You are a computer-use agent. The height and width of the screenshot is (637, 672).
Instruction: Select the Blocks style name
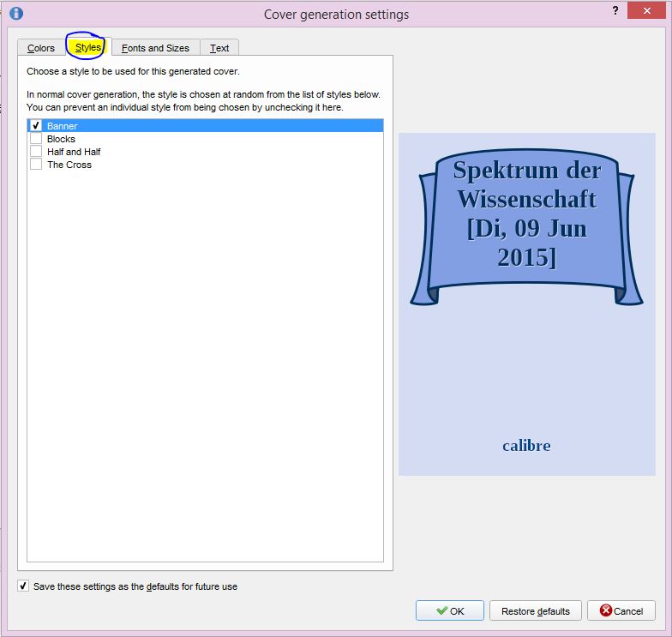point(62,139)
